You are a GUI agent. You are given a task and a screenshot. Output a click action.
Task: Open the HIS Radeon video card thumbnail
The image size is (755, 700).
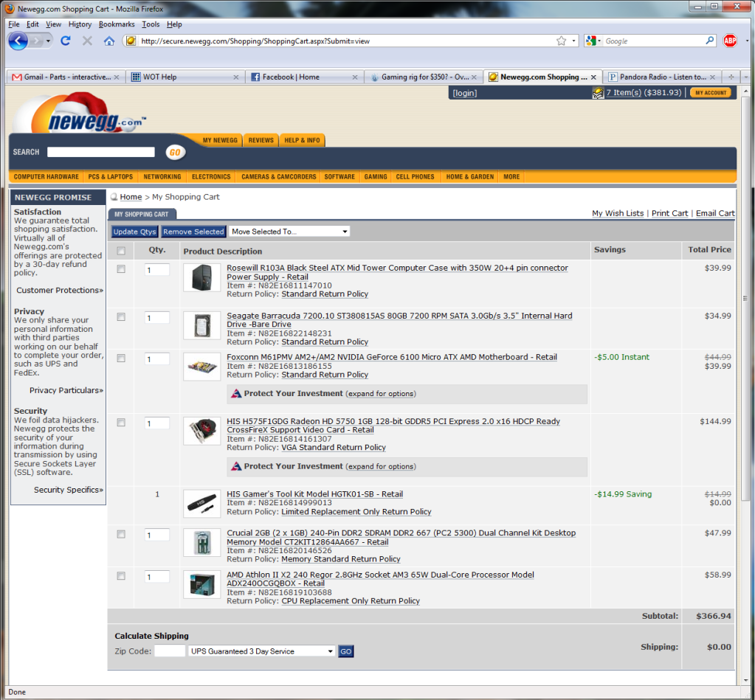(201, 431)
